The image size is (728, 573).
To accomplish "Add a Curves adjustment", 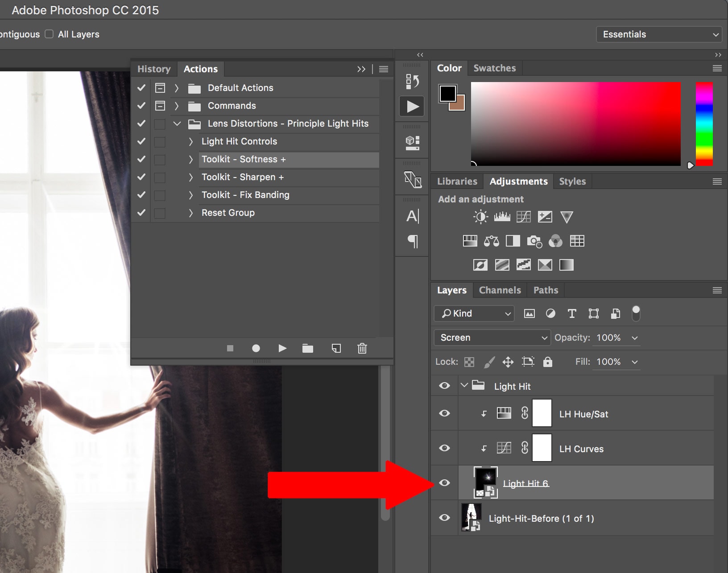I will tap(523, 217).
